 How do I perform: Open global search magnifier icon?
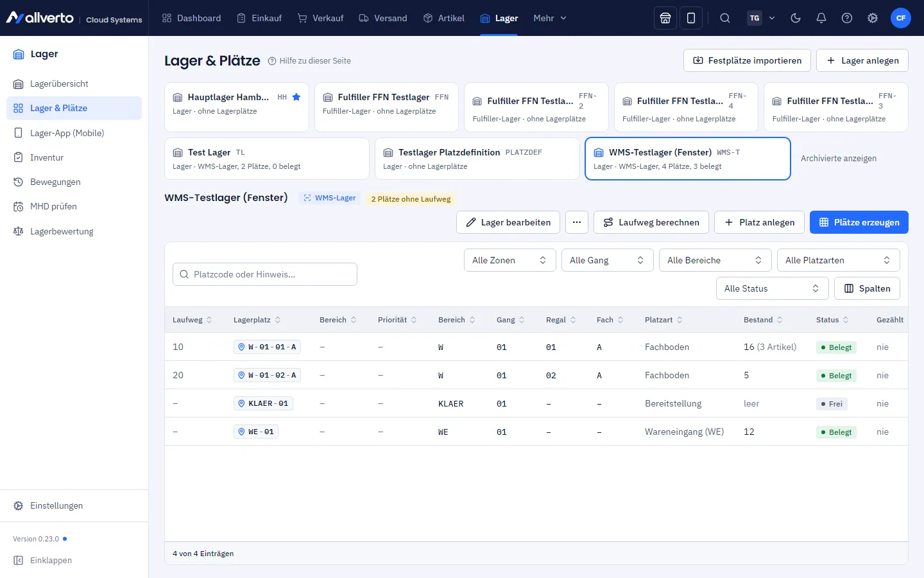coord(725,18)
